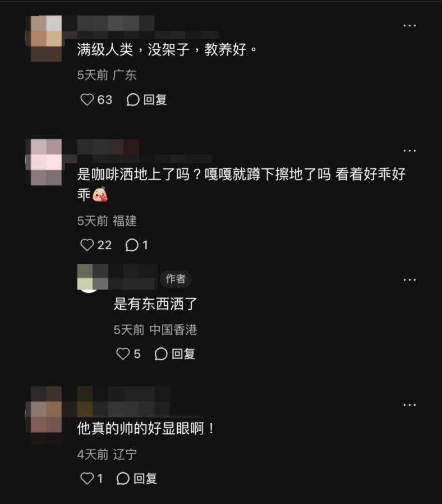Click 回复 text under first comment
442x504 pixels.
coord(155,100)
